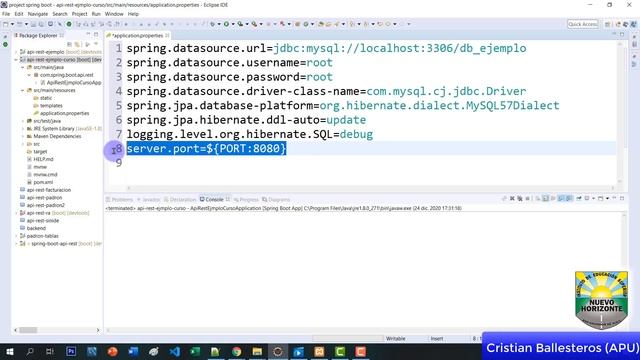640x360 pixels.
Task: Click the Quick Access search field
Action: tap(582, 24)
